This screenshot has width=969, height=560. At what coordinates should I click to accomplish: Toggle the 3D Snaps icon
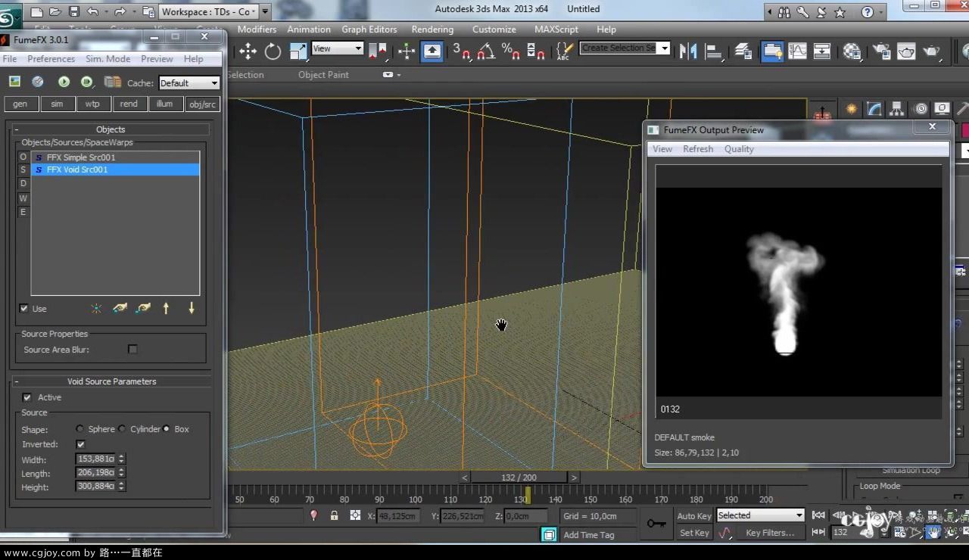(461, 51)
